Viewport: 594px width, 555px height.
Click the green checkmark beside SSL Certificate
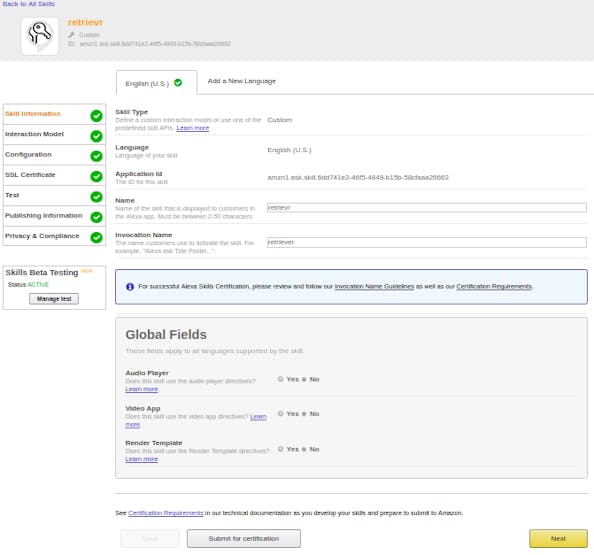[x=96, y=177]
